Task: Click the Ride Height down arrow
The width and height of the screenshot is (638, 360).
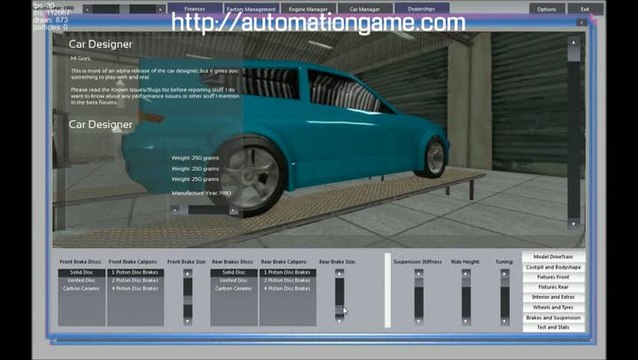Action: [466, 321]
